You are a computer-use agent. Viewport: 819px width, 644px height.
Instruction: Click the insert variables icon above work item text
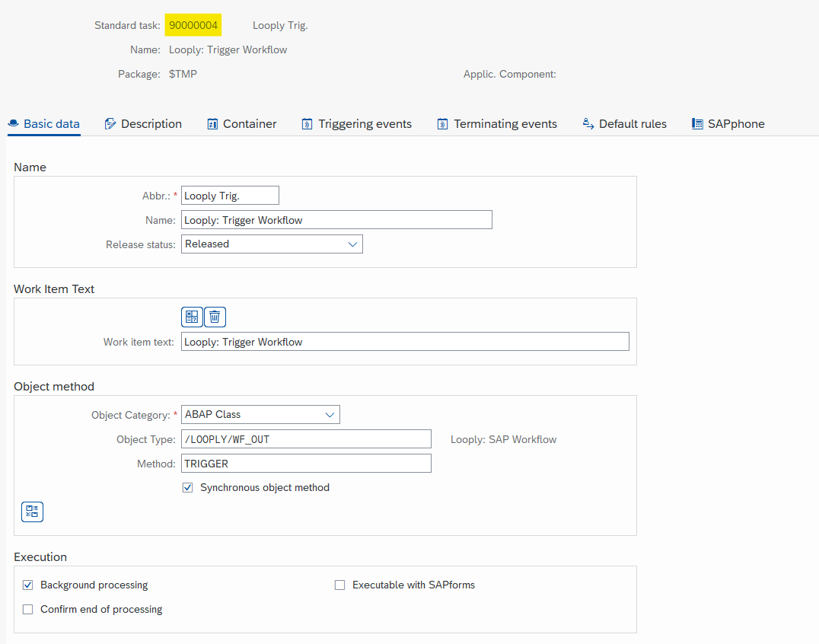click(192, 317)
